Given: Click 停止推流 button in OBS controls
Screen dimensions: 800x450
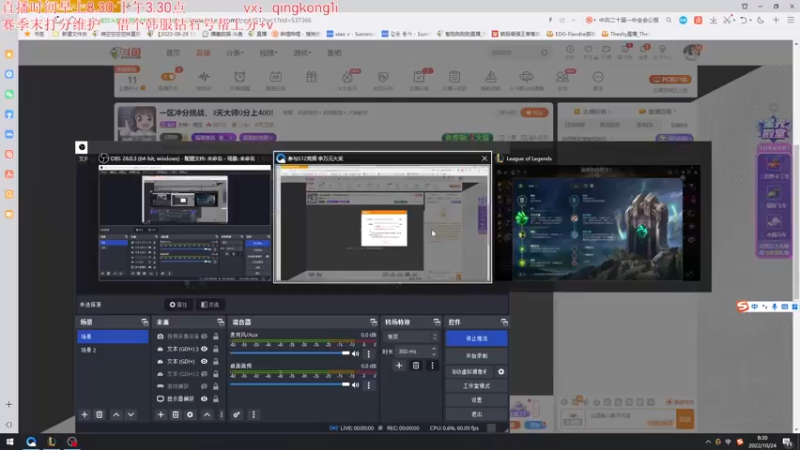Looking at the screenshot, I should coord(477,338).
